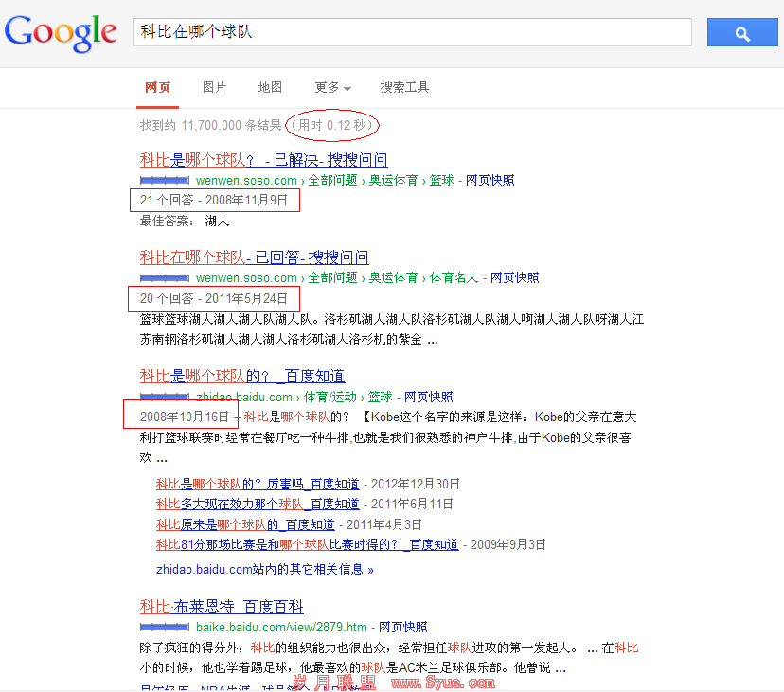784x692 pixels.
Task: Click result count text 找到约 11,700,000 条结果
Action: point(210,125)
